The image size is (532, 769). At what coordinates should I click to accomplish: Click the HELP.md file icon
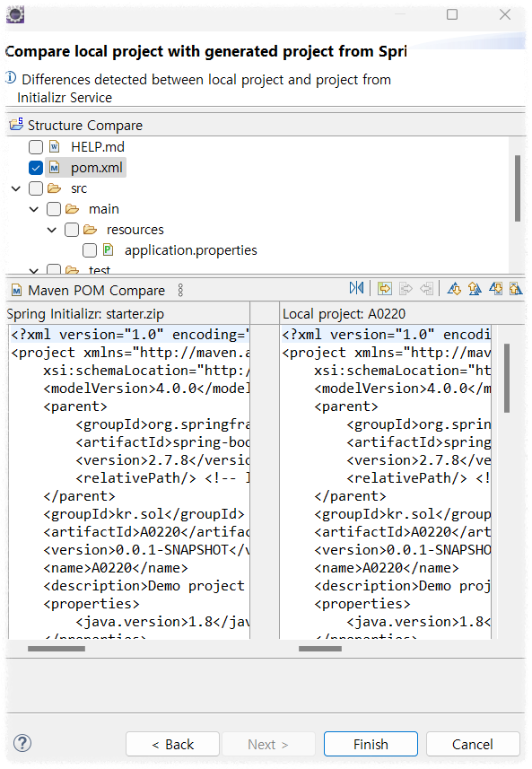point(55,146)
